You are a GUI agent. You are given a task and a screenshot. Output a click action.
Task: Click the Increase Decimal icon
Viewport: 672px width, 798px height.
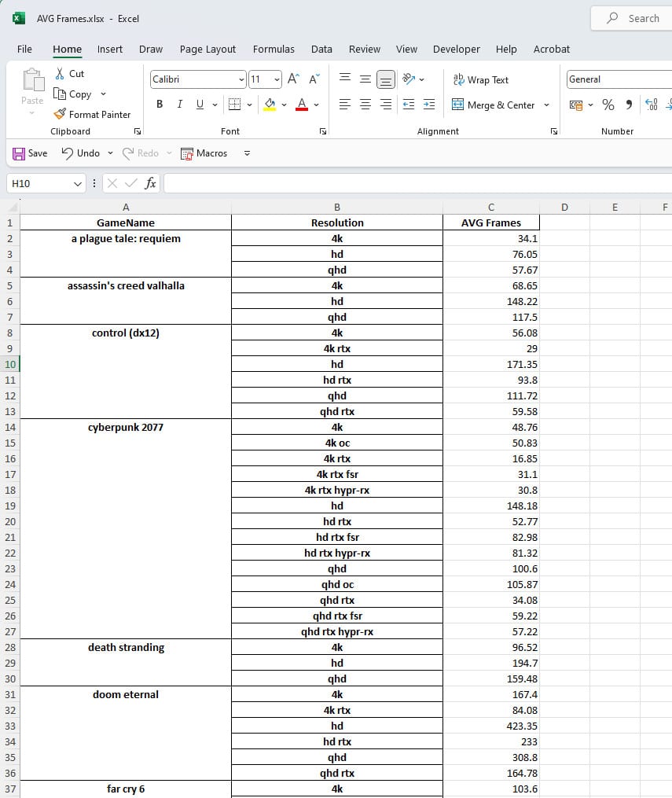651,105
